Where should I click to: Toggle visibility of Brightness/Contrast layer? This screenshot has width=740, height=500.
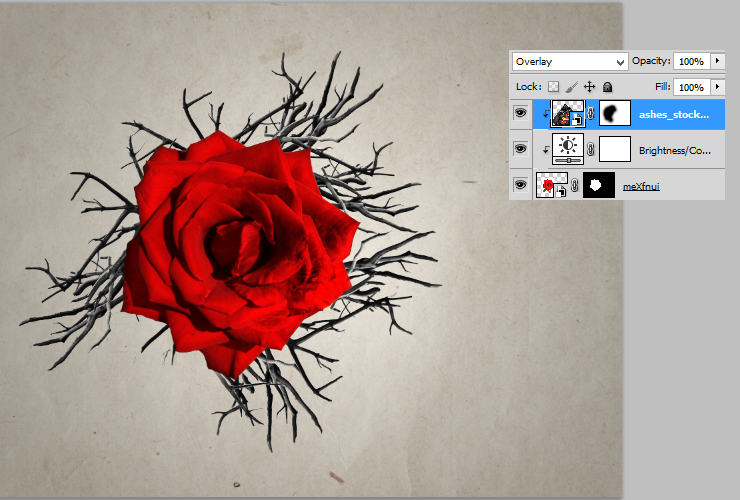tap(521, 149)
